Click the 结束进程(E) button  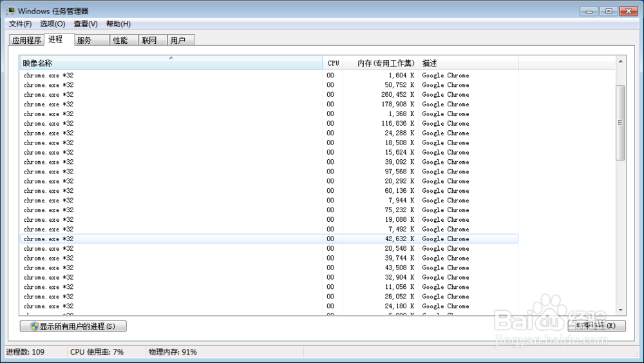click(596, 326)
